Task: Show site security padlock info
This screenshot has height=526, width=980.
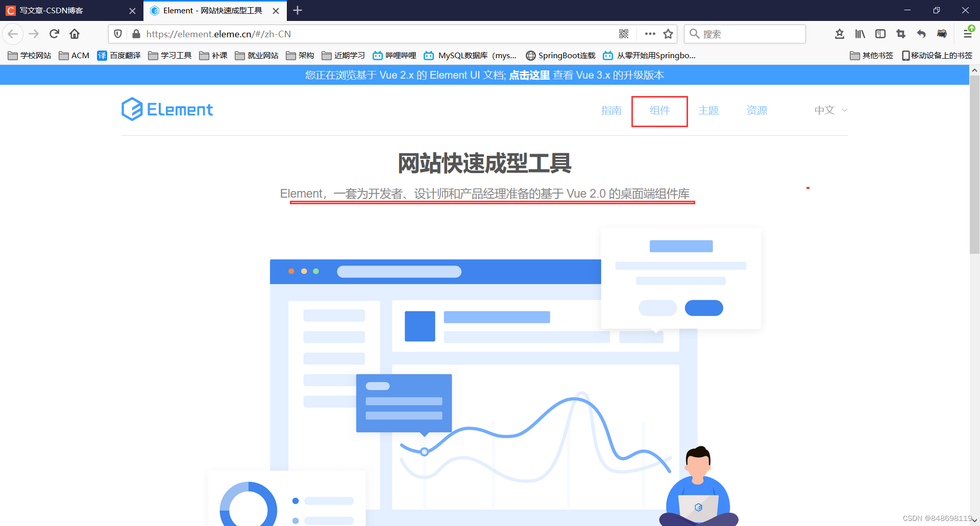Action: [x=136, y=34]
